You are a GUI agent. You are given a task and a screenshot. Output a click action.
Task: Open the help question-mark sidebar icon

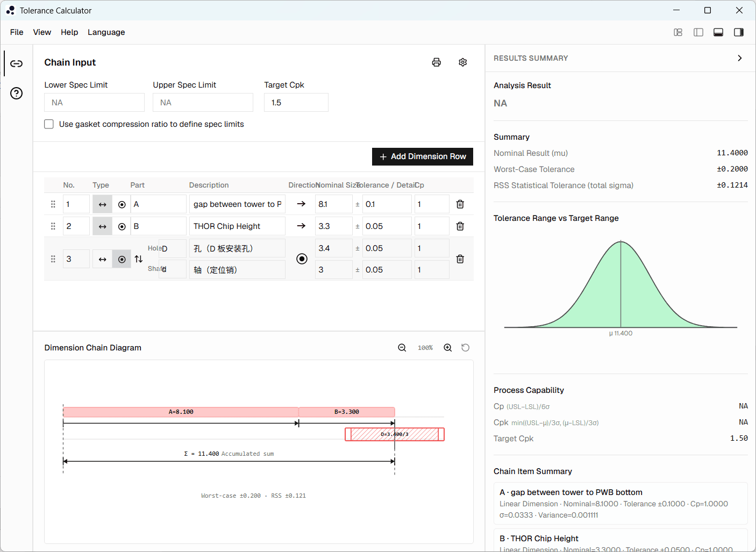click(17, 94)
